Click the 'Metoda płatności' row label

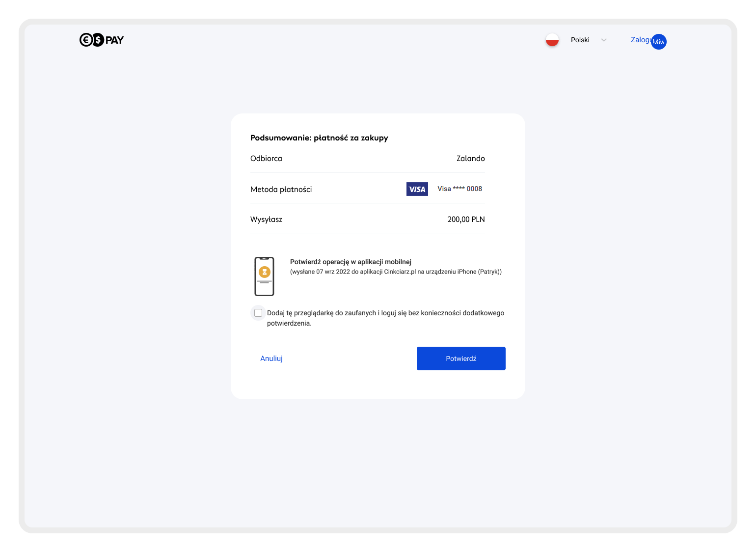coord(281,190)
